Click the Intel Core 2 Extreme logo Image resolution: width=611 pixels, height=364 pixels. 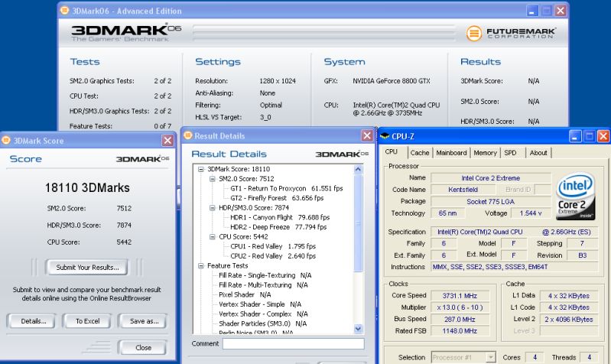pos(575,196)
